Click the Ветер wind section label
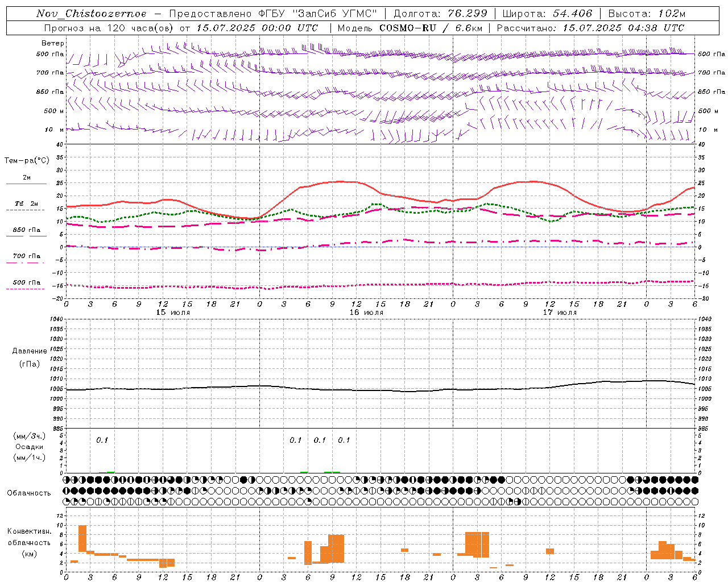This screenshot has height=582, width=728. point(53,43)
